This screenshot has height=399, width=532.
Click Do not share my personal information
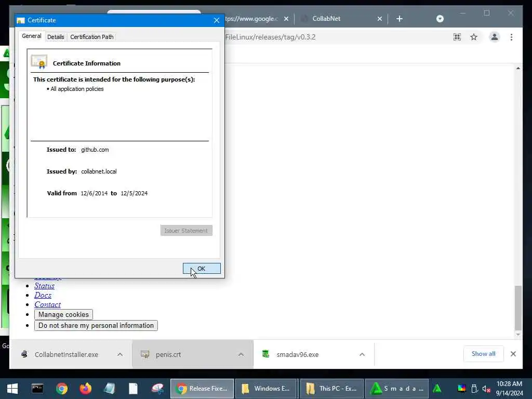(96, 325)
